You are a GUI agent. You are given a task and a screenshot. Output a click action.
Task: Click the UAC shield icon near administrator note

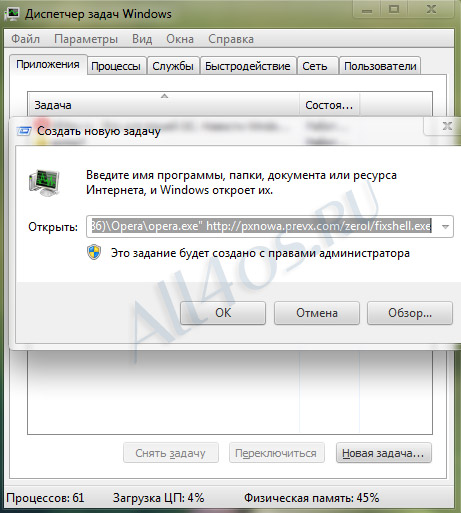pos(94,253)
